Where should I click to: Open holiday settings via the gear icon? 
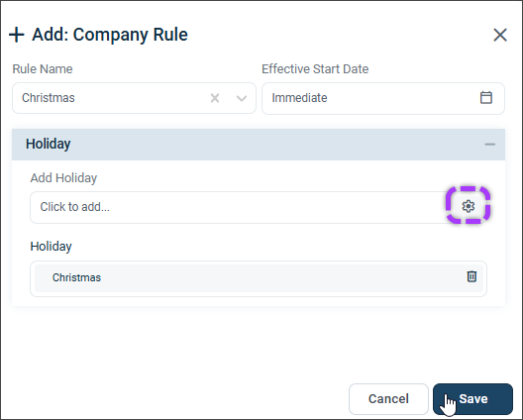469,206
